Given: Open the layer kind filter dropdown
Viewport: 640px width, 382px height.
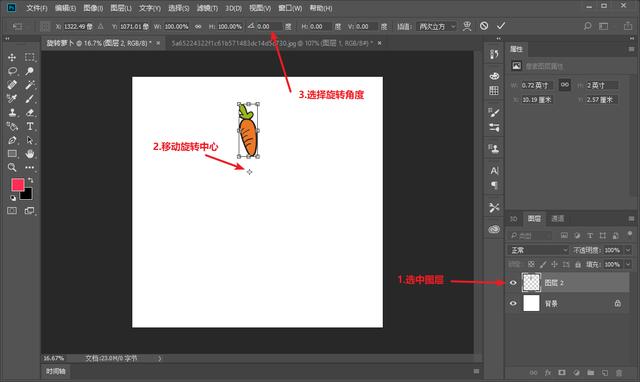Looking at the screenshot, I should [530, 235].
